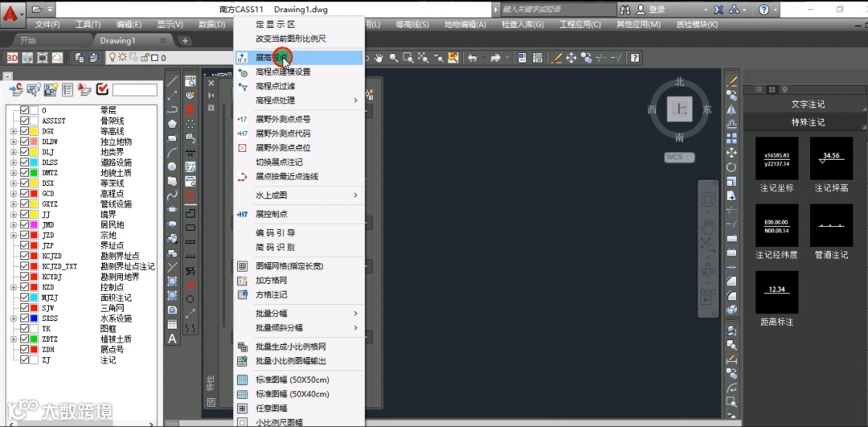This screenshot has height=427, width=868.
Task: Toggle the DGX layer checkbox
Action: coord(24,131)
